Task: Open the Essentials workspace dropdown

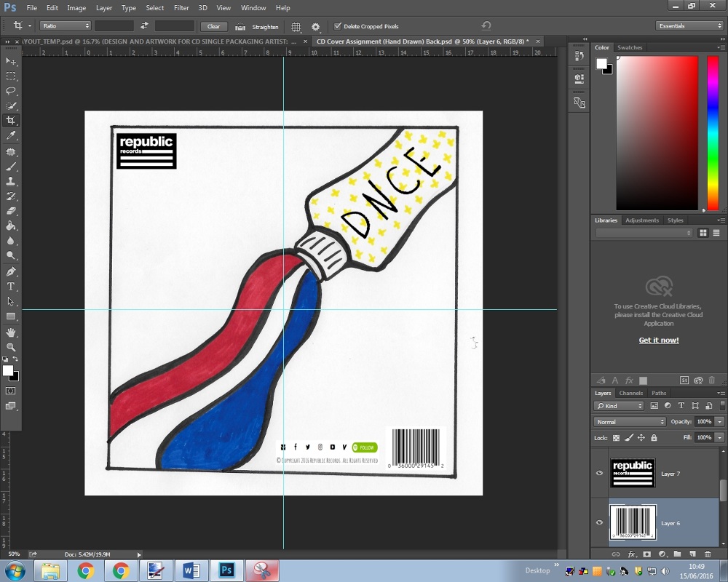Action: tap(689, 25)
